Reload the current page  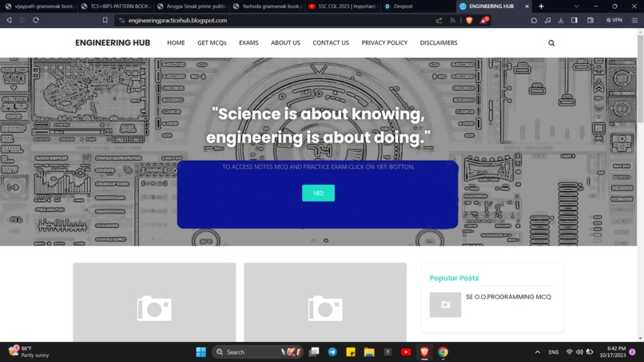click(36, 20)
